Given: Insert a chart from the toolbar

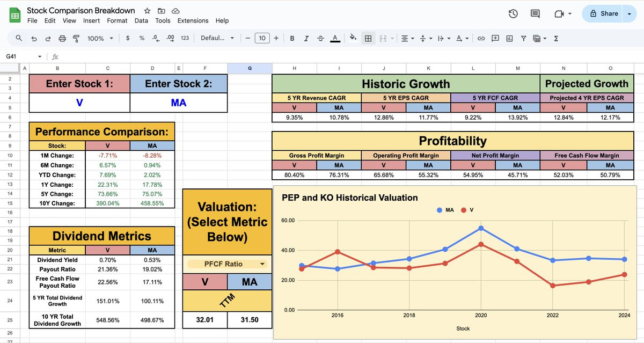Looking at the screenshot, I should point(509,38).
